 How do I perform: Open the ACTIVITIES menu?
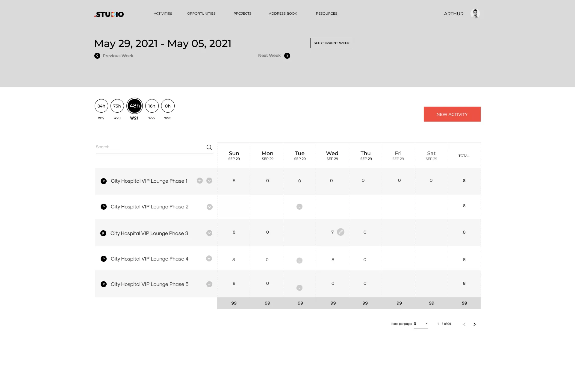coord(163,13)
